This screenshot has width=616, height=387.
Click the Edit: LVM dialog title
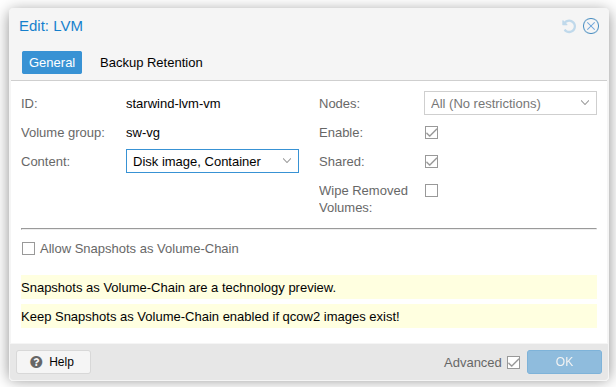tap(51, 26)
